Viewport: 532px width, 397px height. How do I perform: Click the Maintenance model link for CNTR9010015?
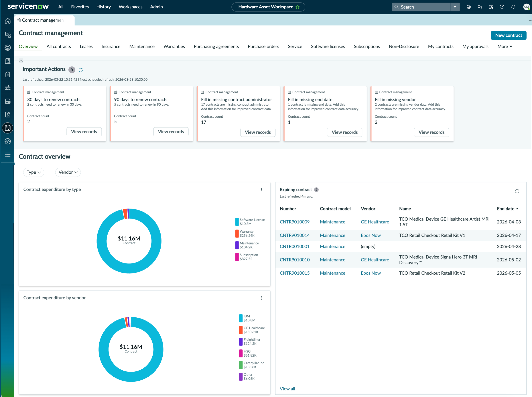click(x=333, y=273)
